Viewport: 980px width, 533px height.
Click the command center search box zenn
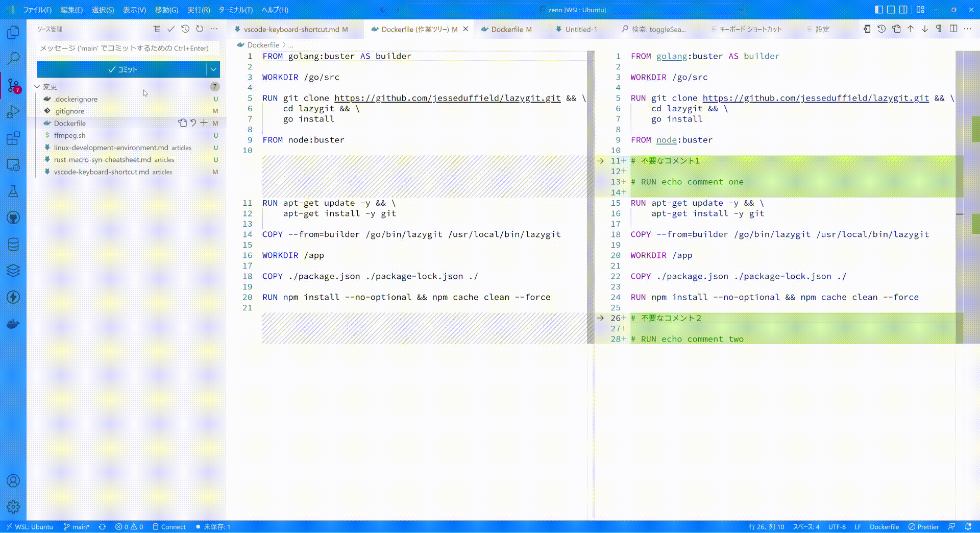tap(576, 10)
